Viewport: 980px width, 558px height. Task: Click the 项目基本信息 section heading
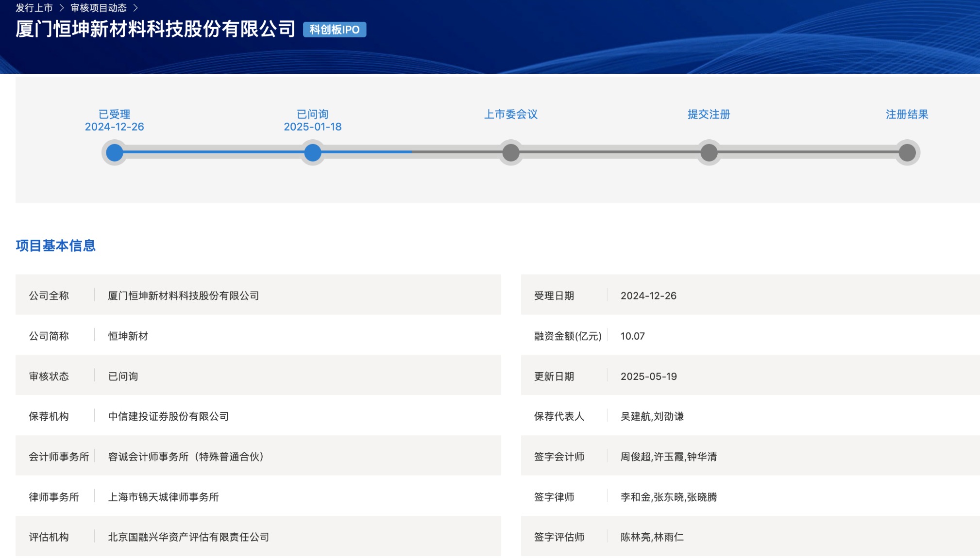(x=55, y=246)
